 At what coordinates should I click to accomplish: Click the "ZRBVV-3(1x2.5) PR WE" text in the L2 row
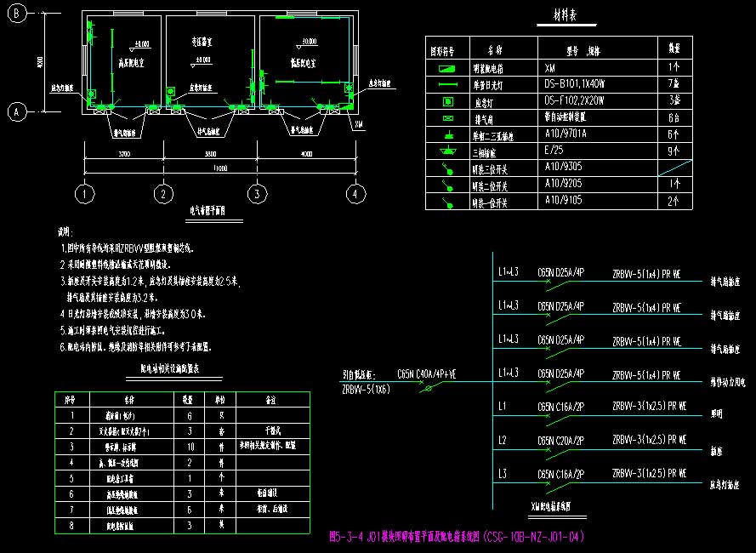pos(649,440)
